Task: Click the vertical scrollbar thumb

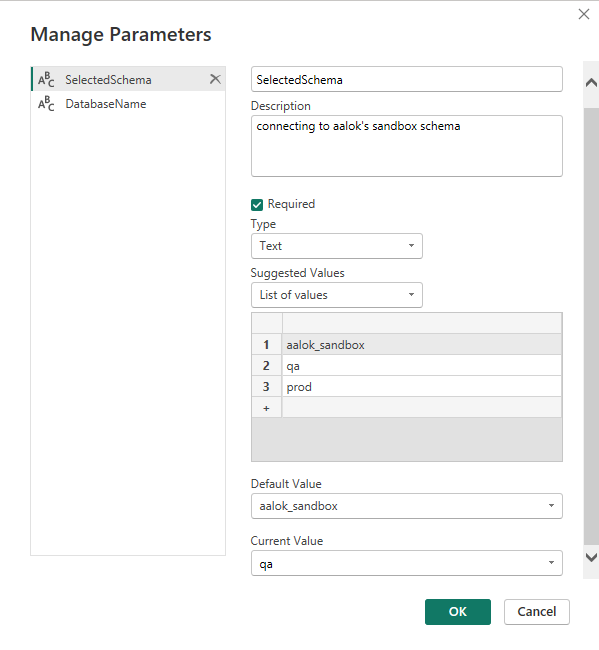Action: point(591,327)
